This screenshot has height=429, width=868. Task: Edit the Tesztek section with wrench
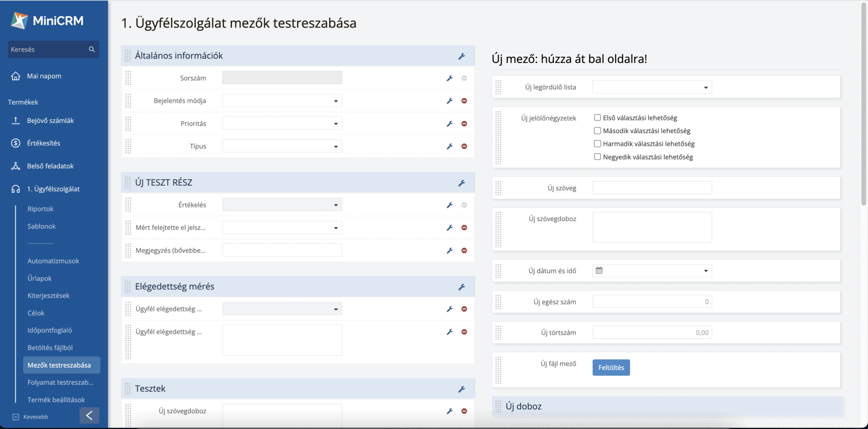(x=462, y=389)
